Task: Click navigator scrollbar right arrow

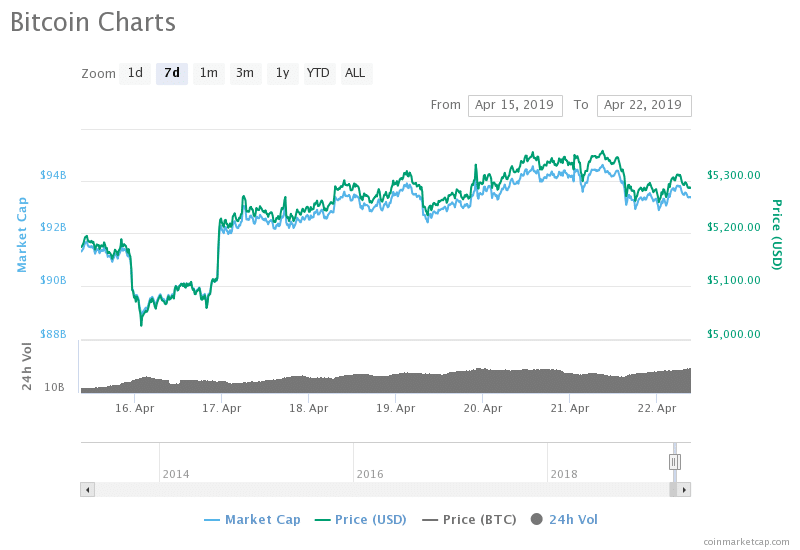Action: pos(684,490)
